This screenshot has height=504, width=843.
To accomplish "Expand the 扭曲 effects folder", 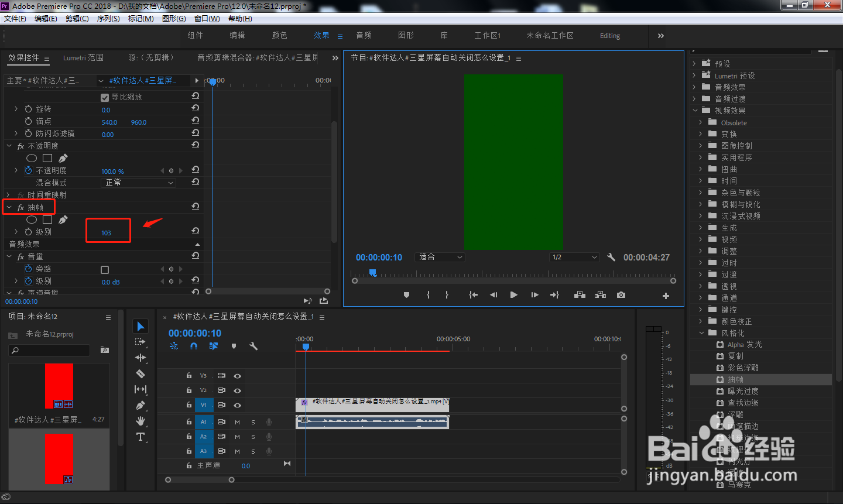I will (x=701, y=169).
